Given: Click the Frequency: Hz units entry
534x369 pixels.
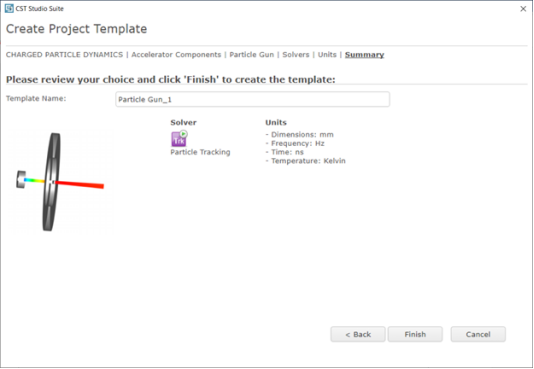Looking at the screenshot, I should 295,143.
